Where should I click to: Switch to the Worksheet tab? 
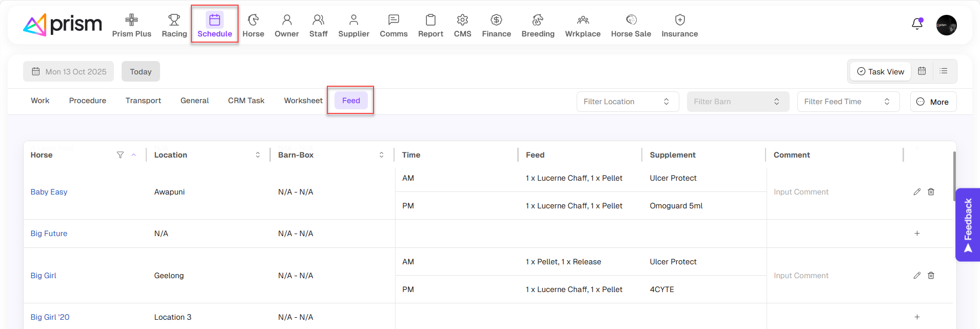click(303, 101)
